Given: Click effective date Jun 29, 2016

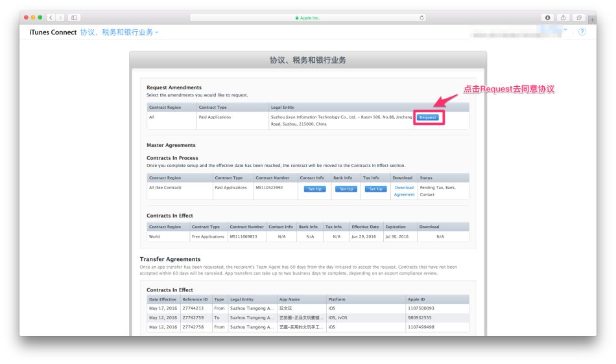Looking at the screenshot, I should pos(364,236).
